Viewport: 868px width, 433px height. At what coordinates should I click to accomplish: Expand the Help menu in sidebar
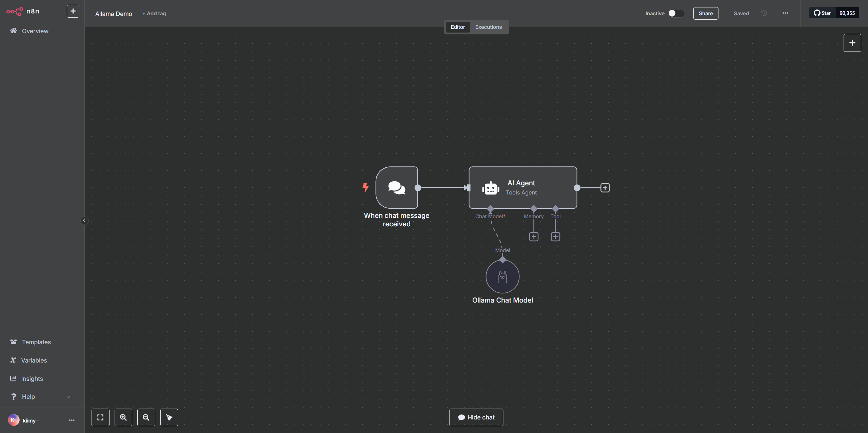[x=41, y=397]
